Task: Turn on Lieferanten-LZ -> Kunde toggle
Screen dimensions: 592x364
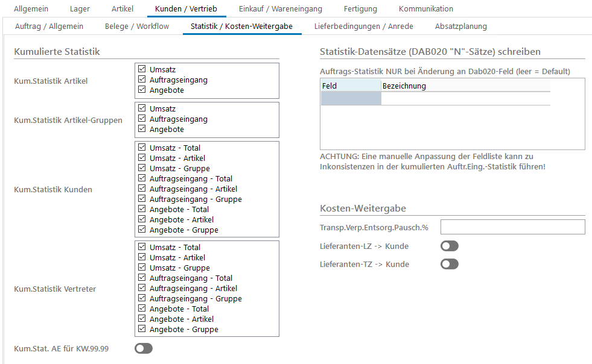Action: [450, 246]
